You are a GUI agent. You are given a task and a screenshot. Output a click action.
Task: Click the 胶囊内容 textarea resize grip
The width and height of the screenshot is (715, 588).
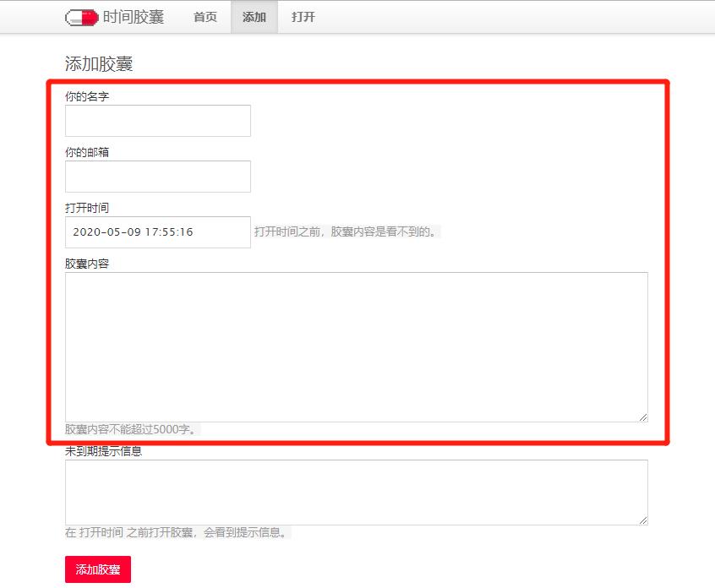[x=643, y=416]
